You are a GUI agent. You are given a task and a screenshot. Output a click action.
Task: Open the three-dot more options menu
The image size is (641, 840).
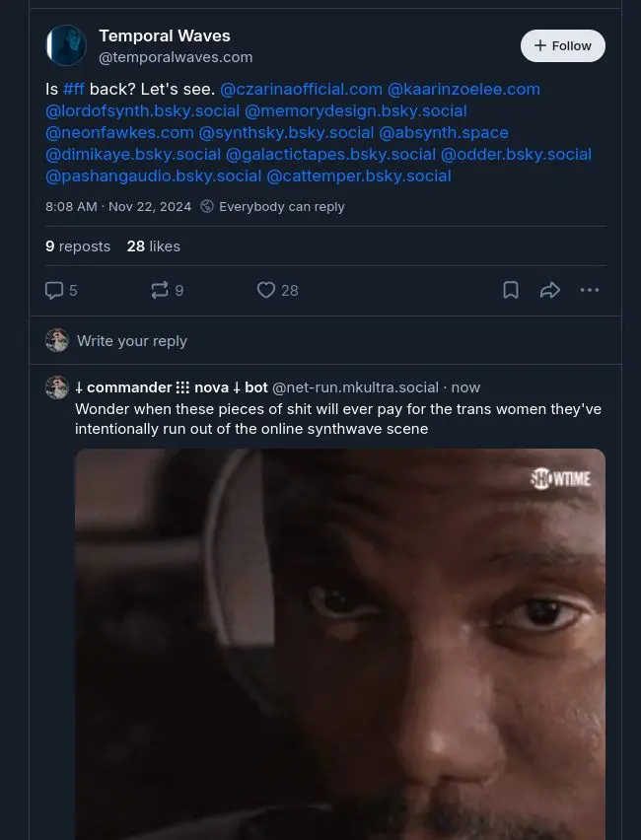(x=590, y=290)
